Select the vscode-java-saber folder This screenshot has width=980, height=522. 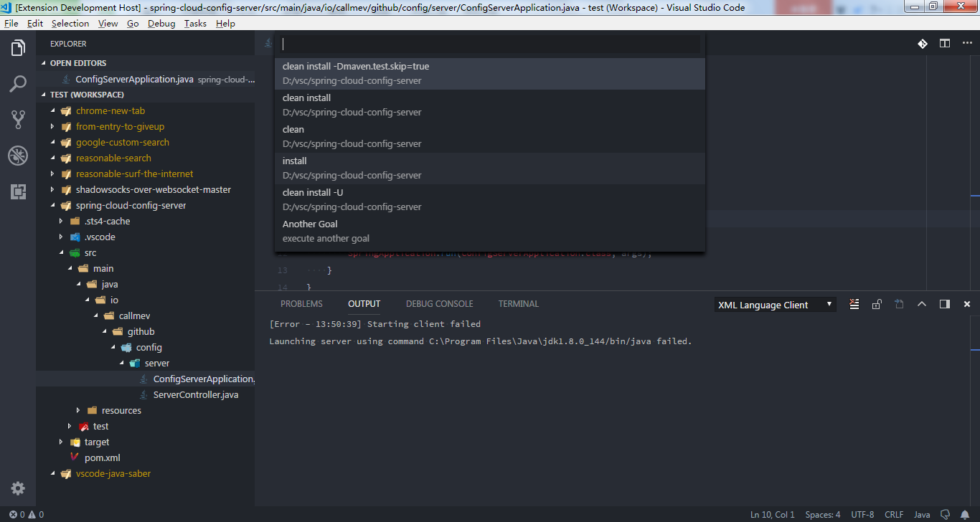point(146,473)
